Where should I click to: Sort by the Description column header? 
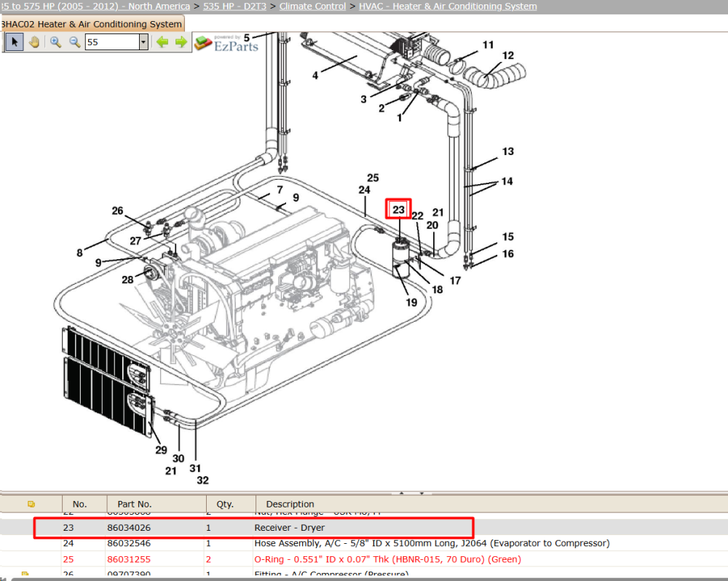290,504
